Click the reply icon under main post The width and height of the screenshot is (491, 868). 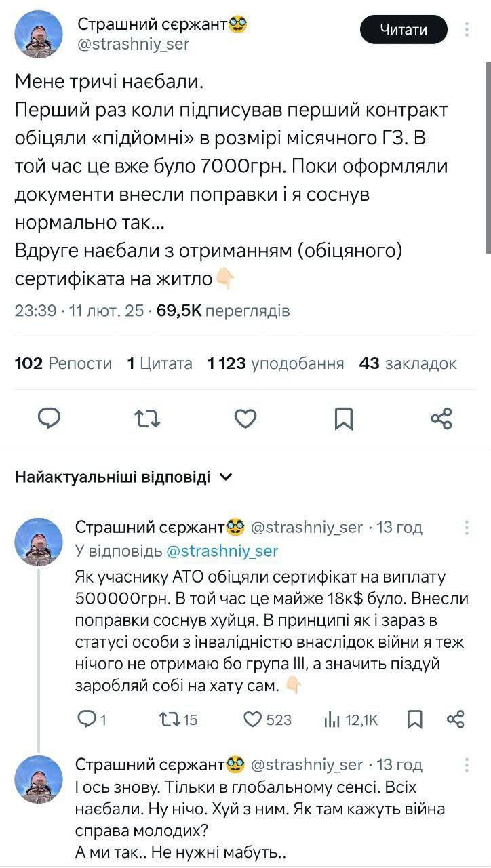[49, 418]
